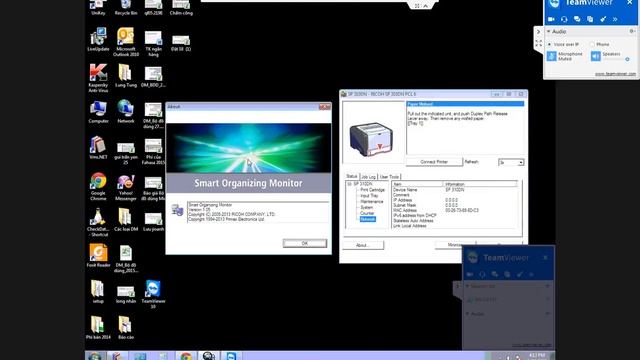640x360 pixels.
Task: Open the Network desktop icon
Action: 126,111
